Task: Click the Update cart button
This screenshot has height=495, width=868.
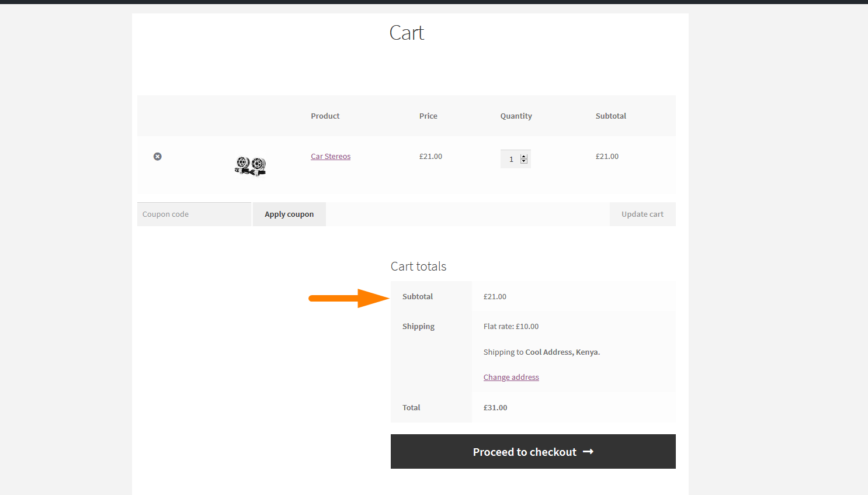Action: [x=643, y=214]
